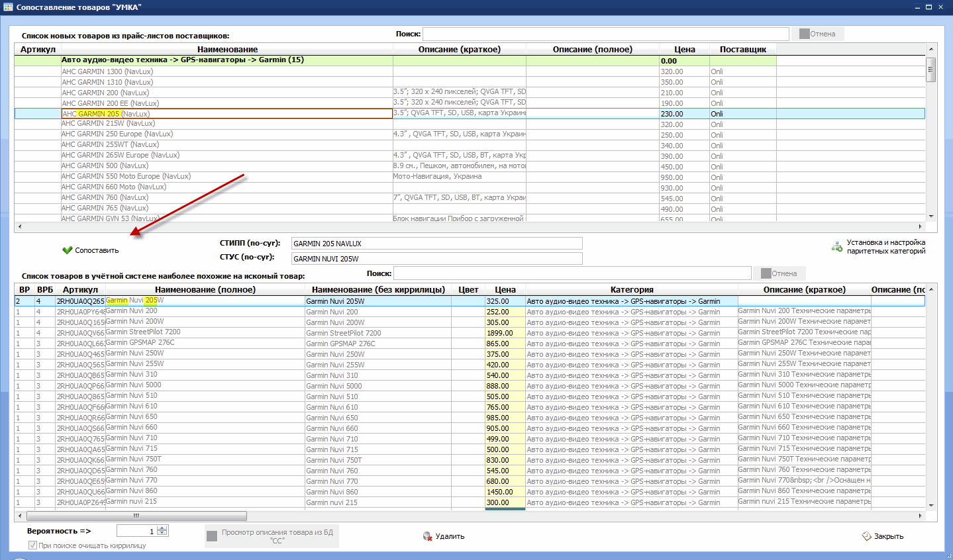Screen dimensions: 953x560
Task: Maximize the Сопоставление товаров "УМКА" window
Action: pyautogui.click(x=929, y=7)
